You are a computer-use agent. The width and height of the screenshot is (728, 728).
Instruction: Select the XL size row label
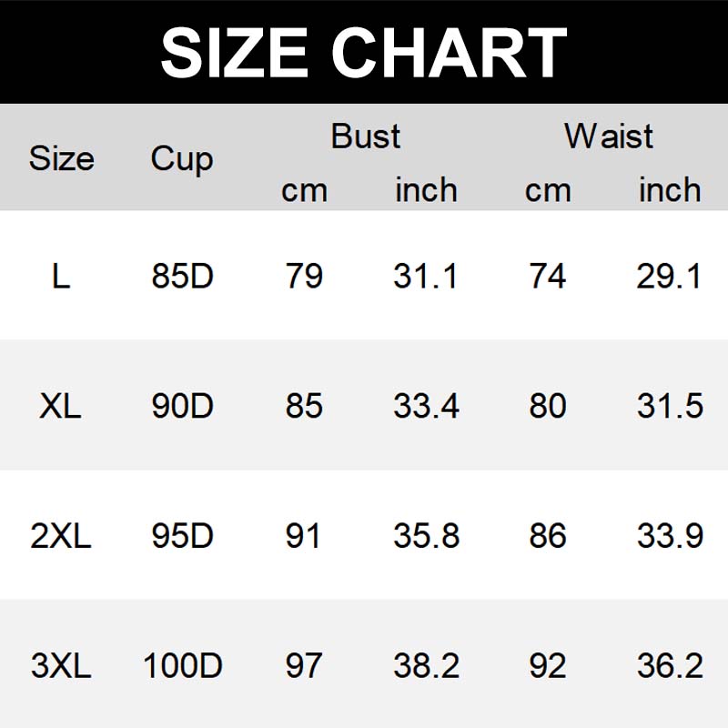(x=61, y=406)
